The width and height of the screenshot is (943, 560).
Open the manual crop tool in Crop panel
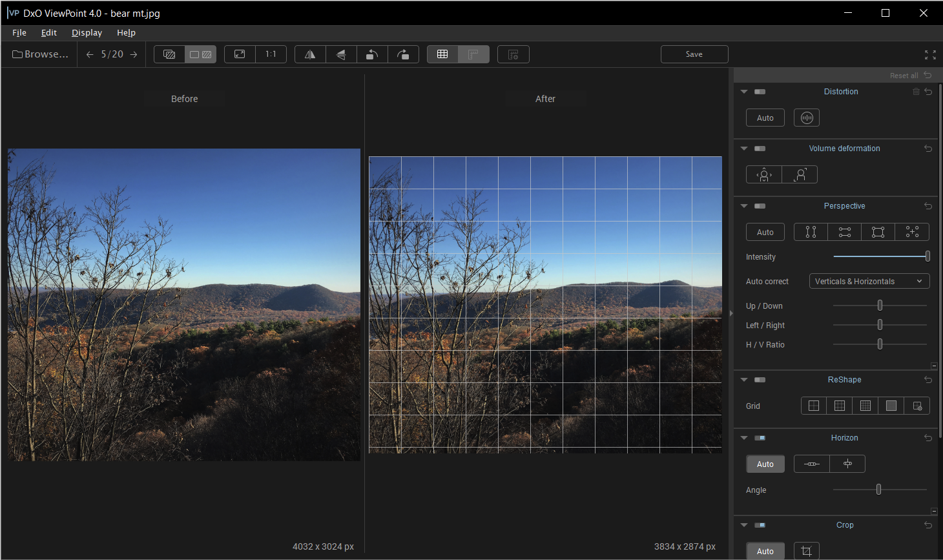[806, 551]
